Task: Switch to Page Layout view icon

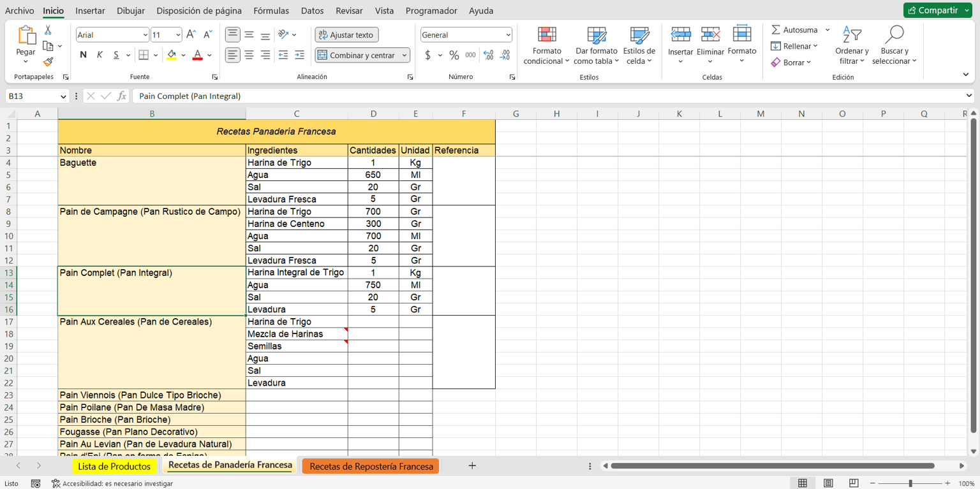Action: pos(828,483)
